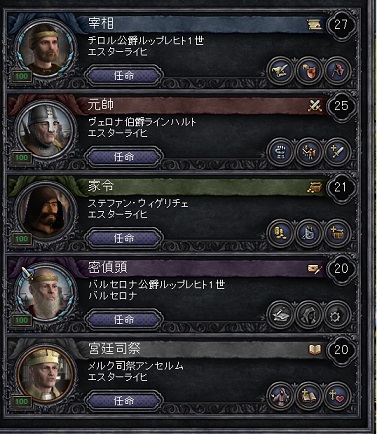This screenshot has height=434, width=377.
Task: Click the 任命 button for 宰相
Action: click(x=124, y=76)
